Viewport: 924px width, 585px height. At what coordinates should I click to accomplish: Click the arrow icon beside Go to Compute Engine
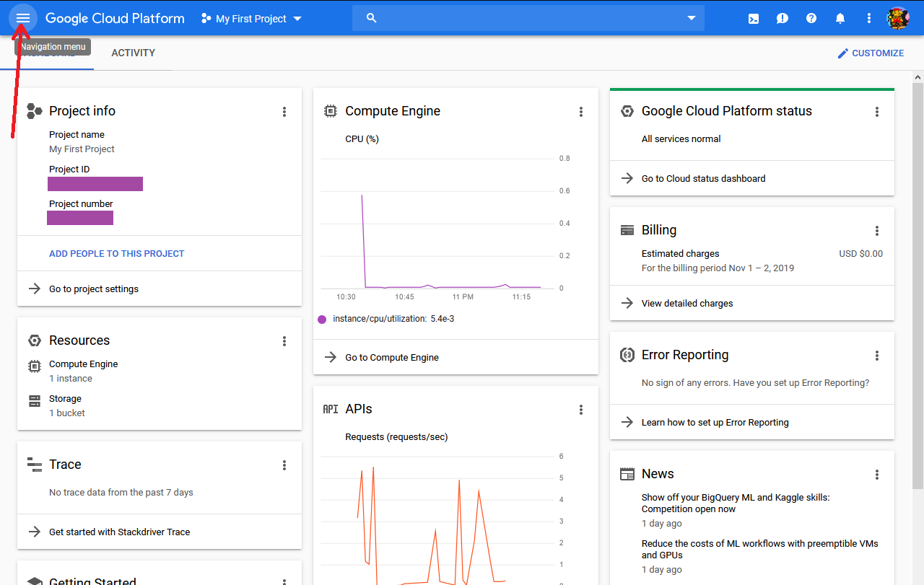pyautogui.click(x=331, y=357)
